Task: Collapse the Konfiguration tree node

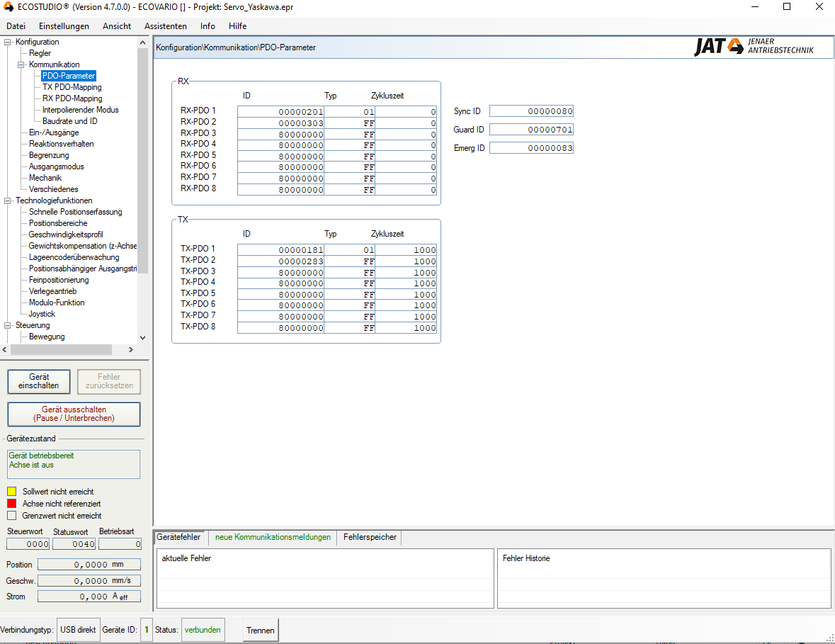Action: [8, 42]
